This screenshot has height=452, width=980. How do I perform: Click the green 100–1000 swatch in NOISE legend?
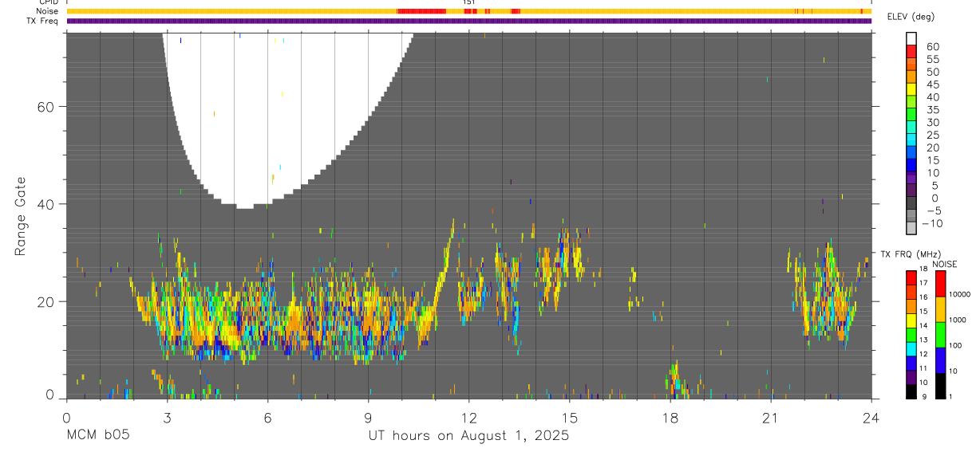click(941, 335)
